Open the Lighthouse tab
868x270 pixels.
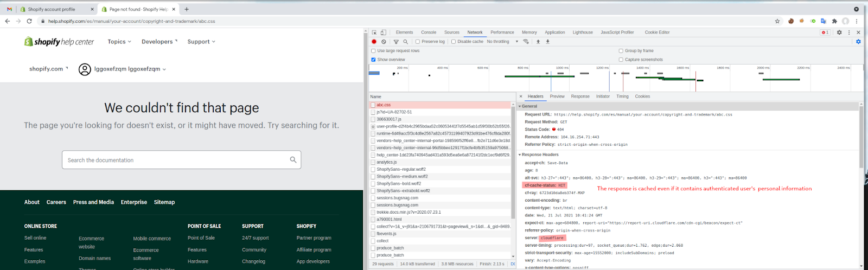pyautogui.click(x=583, y=33)
